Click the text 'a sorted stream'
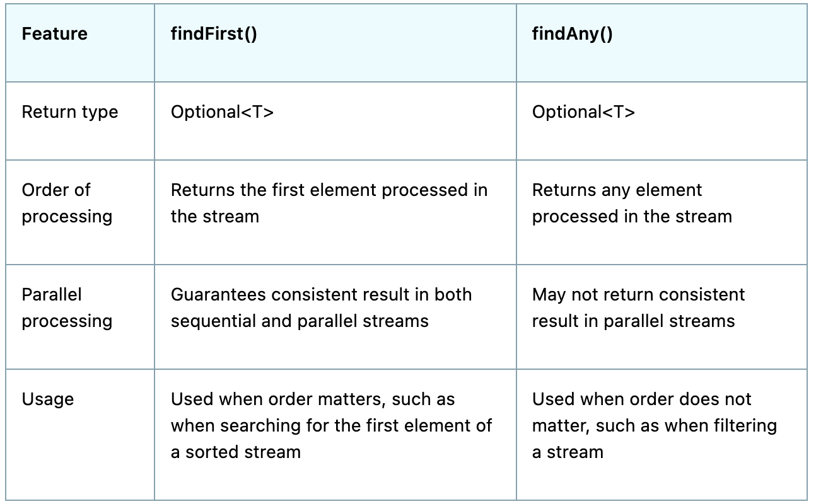Screen dimensions: 816x504 tap(236, 452)
